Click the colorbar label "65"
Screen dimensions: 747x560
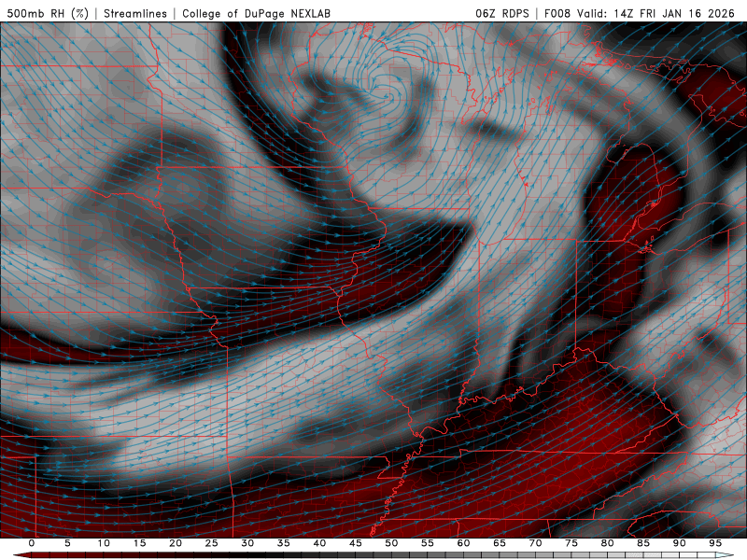[500, 543]
